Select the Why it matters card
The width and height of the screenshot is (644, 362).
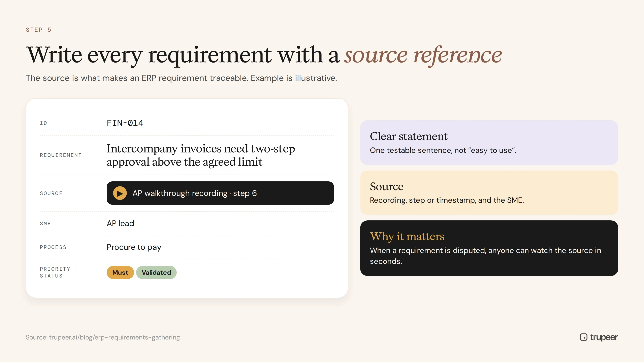[489, 248]
